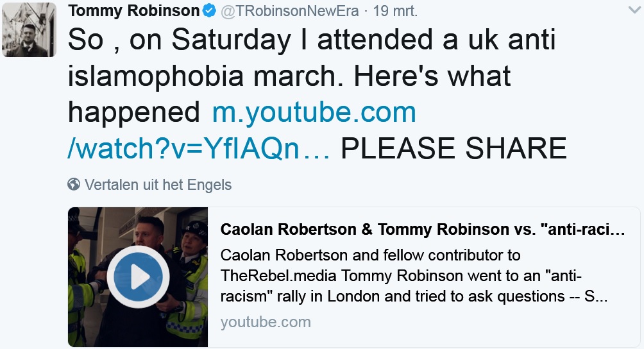Screen dimensions: 644x349
Task: Click the "youtube.com" source label on the card
Action: [266, 322]
